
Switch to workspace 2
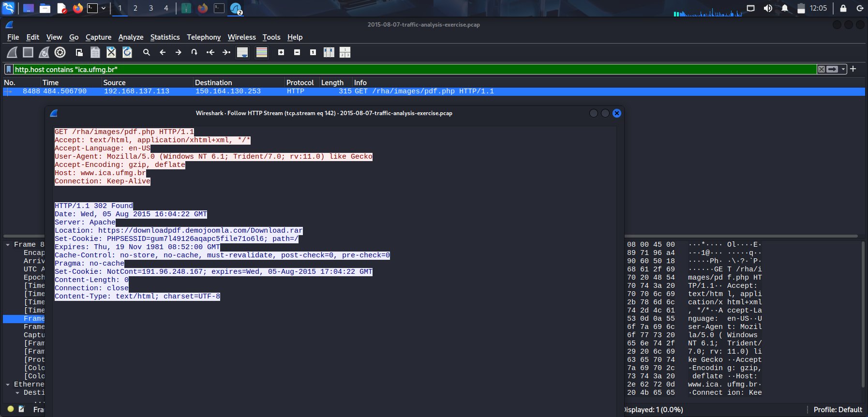[x=135, y=8]
